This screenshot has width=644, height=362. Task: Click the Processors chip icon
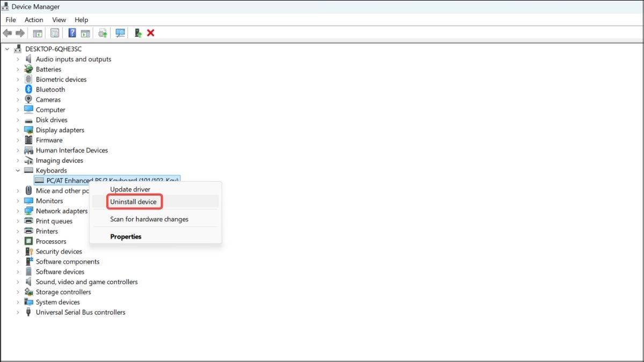(x=28, y=241)
